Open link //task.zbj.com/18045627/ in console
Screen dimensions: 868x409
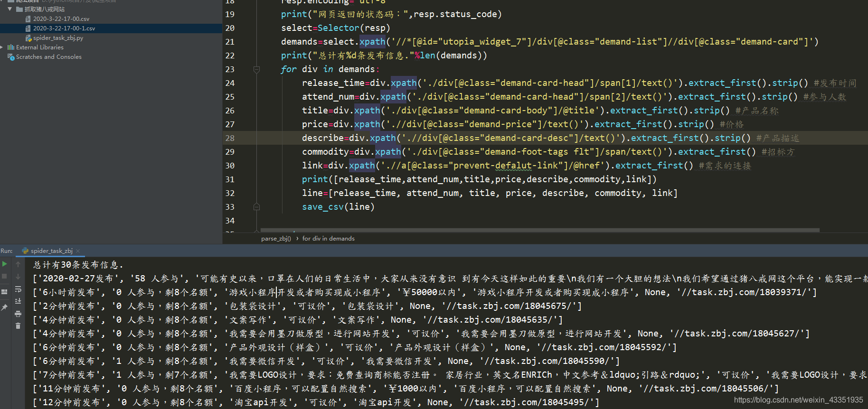coord(738,334)
